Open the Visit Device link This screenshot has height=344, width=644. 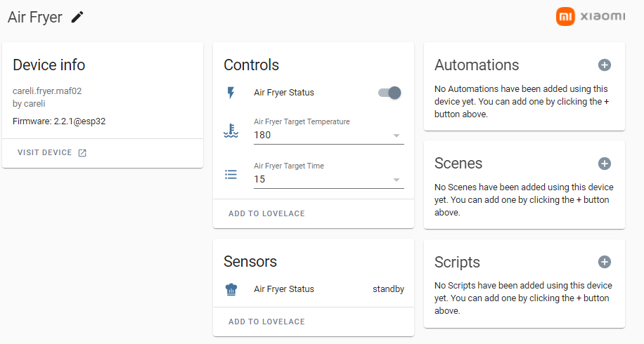[x=45, y=153]
